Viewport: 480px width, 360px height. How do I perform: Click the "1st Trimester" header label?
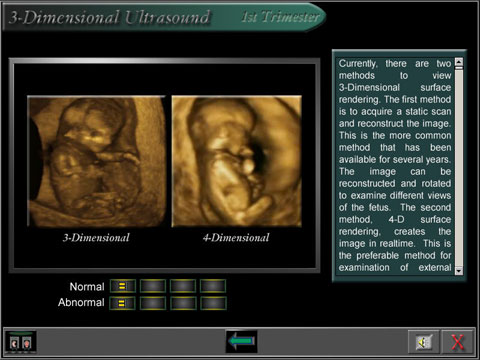281,17
